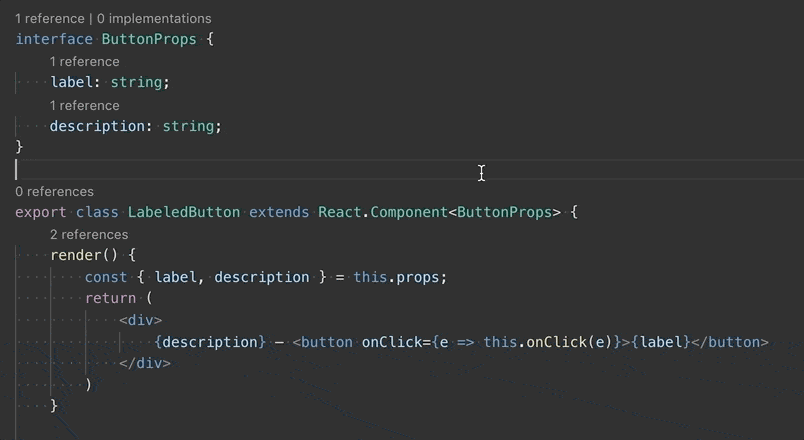804x440 pixels.
Task: Click the "2 references" CodeLens above render
Action: (x=88, y=234)
